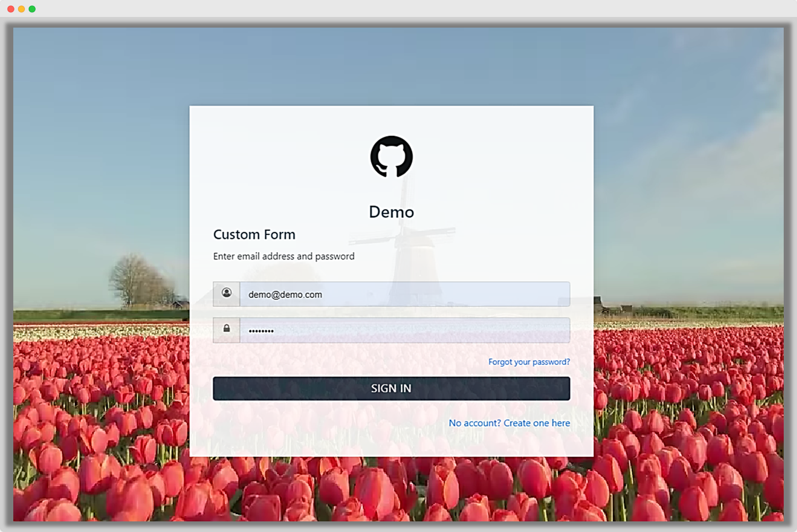The image size is (797, 532).
Task: Click the empty window title bar
Action: (398, 9)
